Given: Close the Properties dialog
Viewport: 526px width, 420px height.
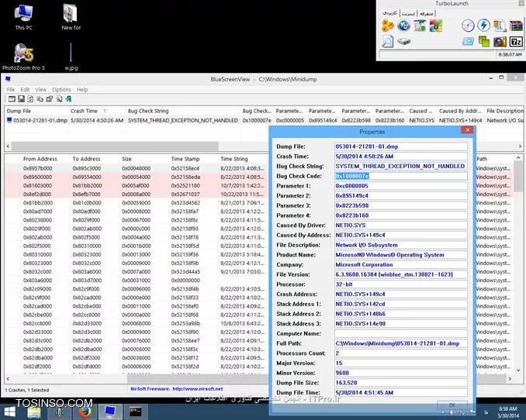Looking at the screenshot, I should click(x=467, y=130).
